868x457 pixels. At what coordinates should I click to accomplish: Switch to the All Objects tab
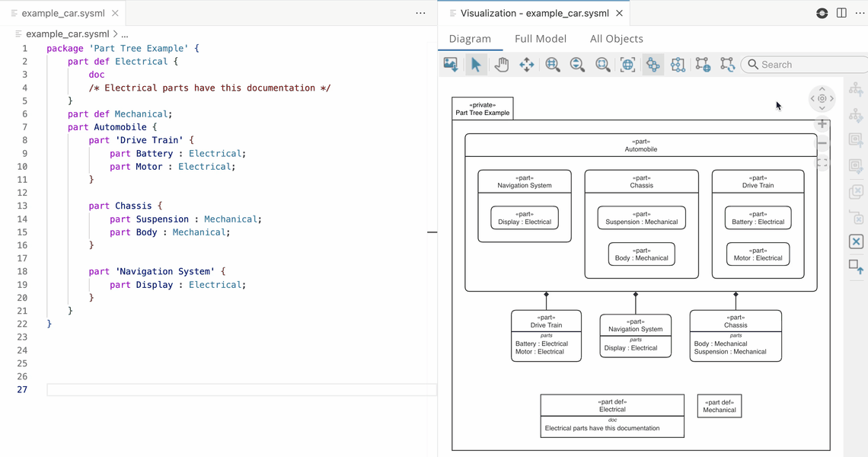[x=616, y=38]
